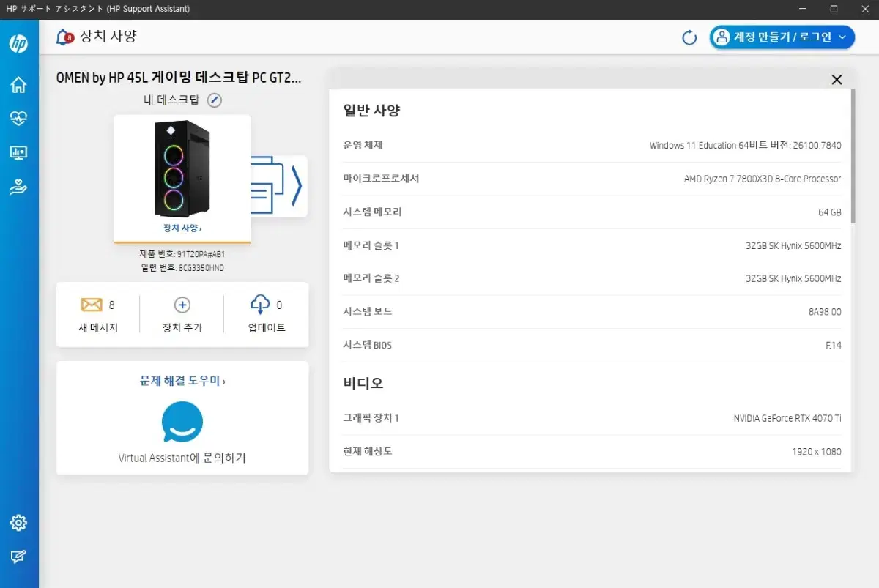The image size is (879, 588).
Task: Select 새 메시지 label
Action: (x=98, y=328)
